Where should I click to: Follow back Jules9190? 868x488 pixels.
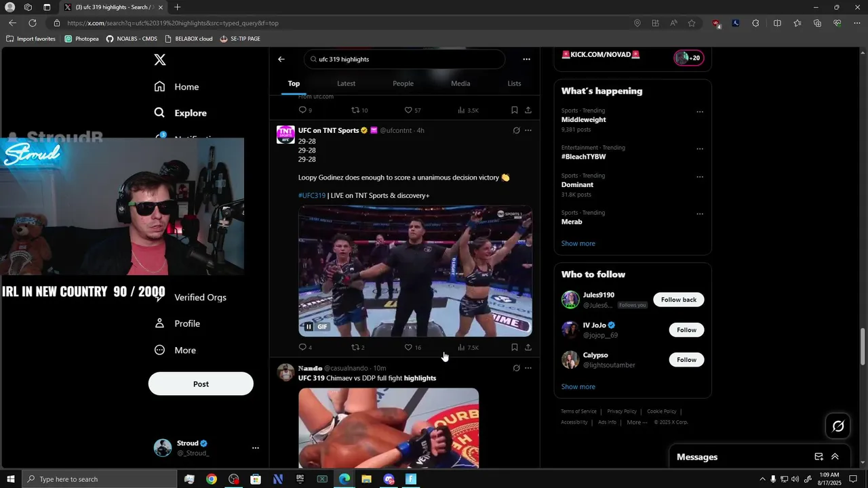(x=679, y=300)
